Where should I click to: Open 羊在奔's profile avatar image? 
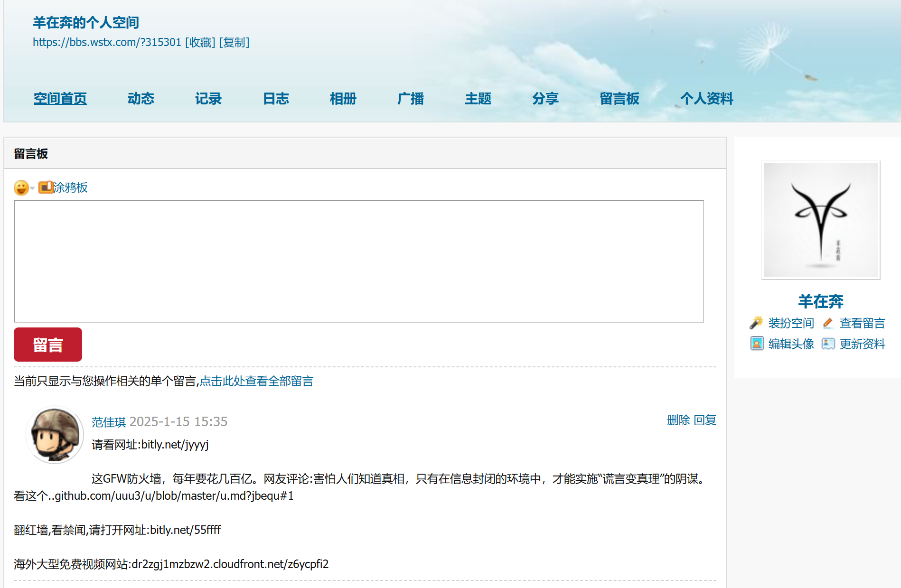pos(820,220)
